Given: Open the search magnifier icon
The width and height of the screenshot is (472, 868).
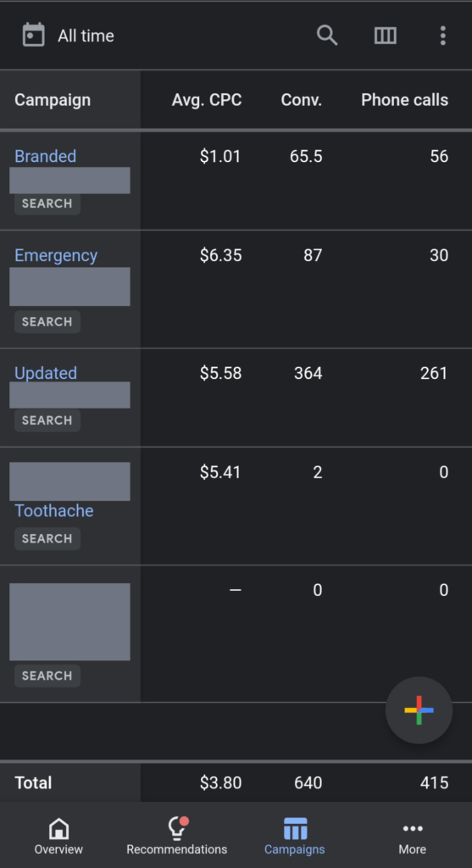Looking at the screenshot, I should click(327, 36).
